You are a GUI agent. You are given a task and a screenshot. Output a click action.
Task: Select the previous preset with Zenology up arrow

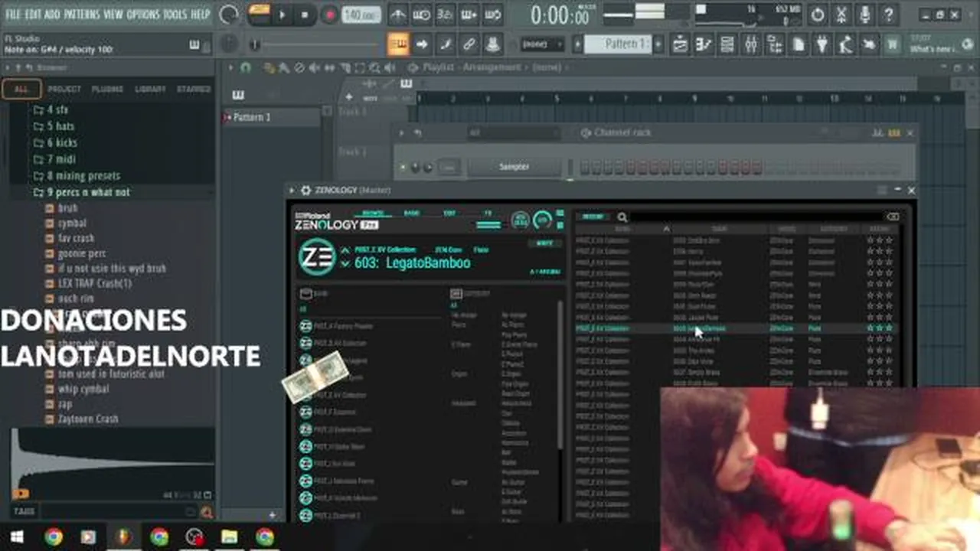coord(345,250)
